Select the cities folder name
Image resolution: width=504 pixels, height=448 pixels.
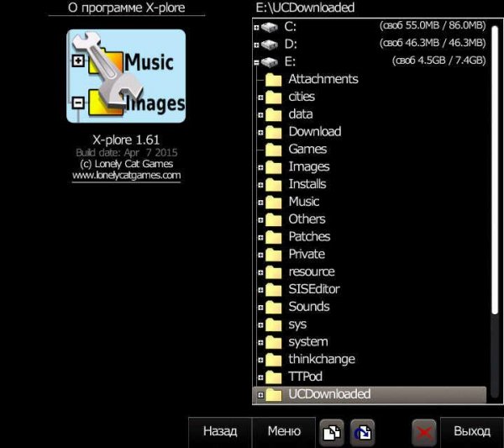[302, 97]
